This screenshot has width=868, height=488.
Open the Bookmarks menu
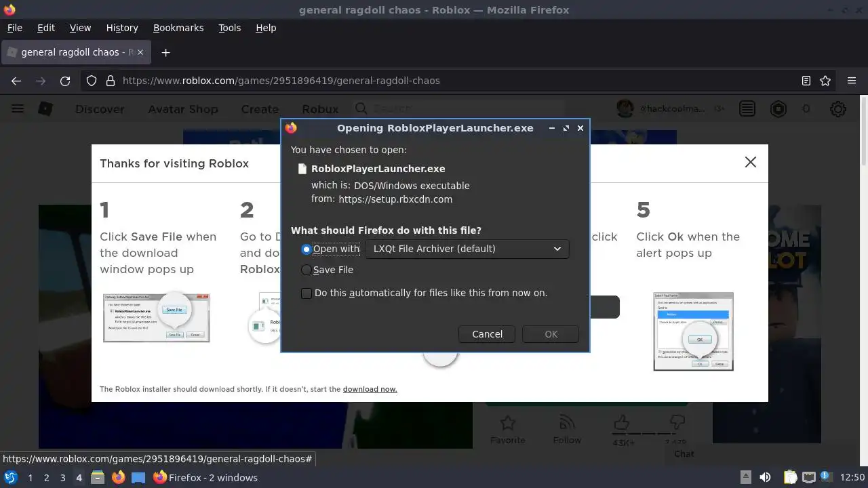[178, 28]
